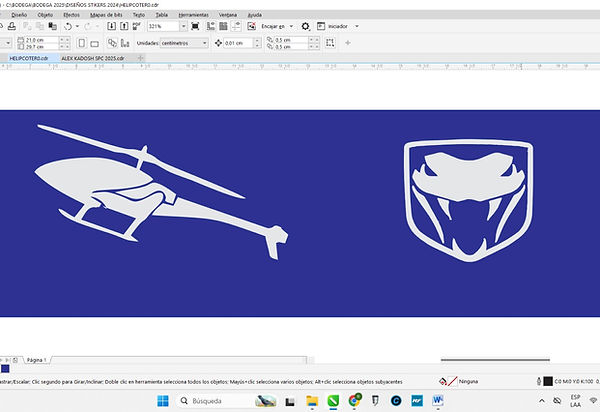The image size is (600, 412).
Task: Select the Página 1 page tab
Action: point(36,360)
